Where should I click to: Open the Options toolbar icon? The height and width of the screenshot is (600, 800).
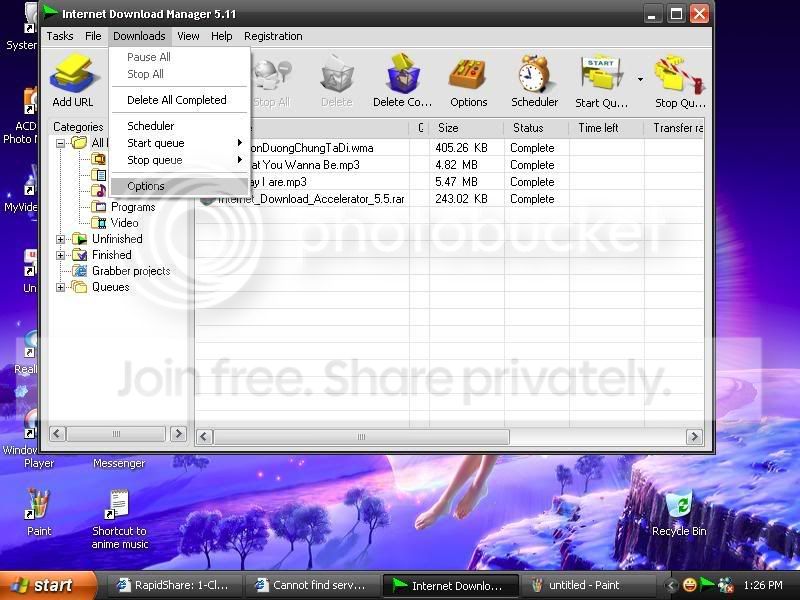tap(468, 82)
